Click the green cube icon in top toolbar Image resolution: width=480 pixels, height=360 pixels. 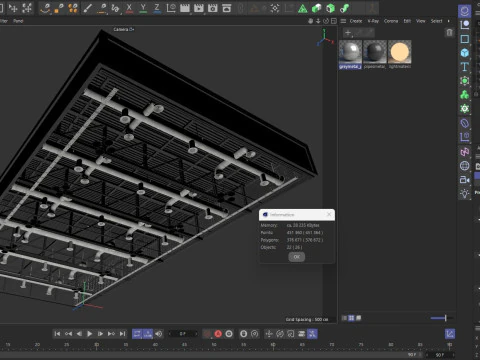click(316, 8)
